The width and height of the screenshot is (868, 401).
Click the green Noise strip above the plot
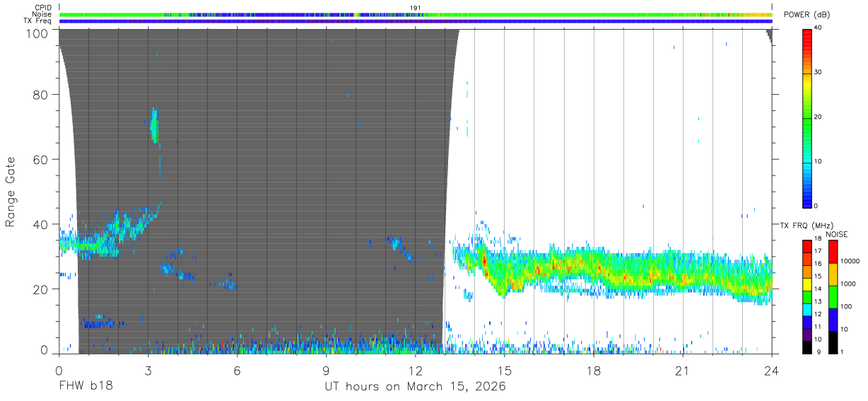click(x=416, y=14)
